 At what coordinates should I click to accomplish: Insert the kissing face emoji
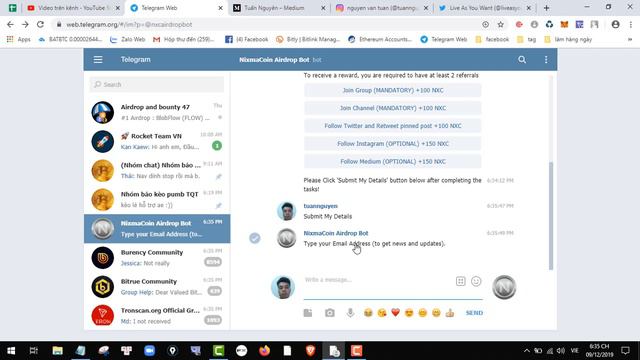pyautogui.click(x=382, y=313)
